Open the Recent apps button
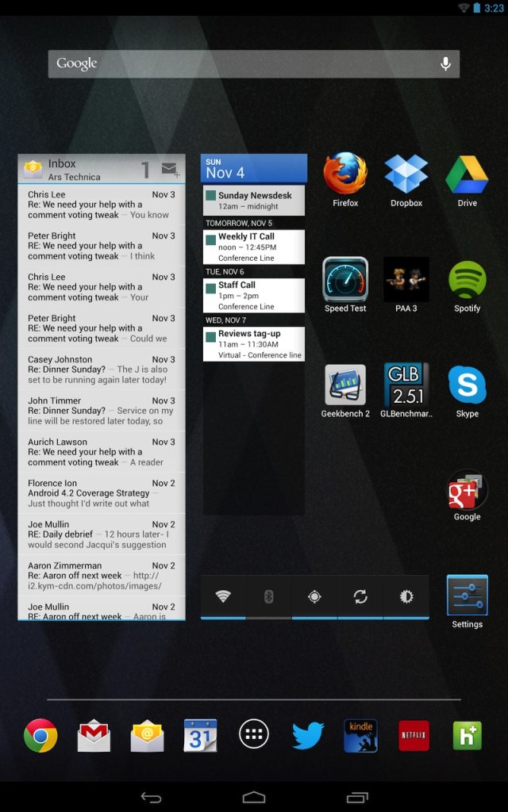This screenshot has width=508, height=812. 357,798
